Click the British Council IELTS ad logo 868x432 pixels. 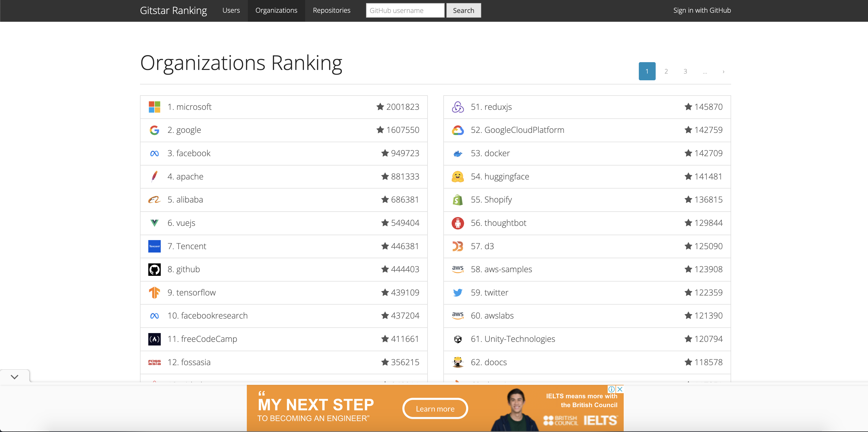click(x=580, y=420)
